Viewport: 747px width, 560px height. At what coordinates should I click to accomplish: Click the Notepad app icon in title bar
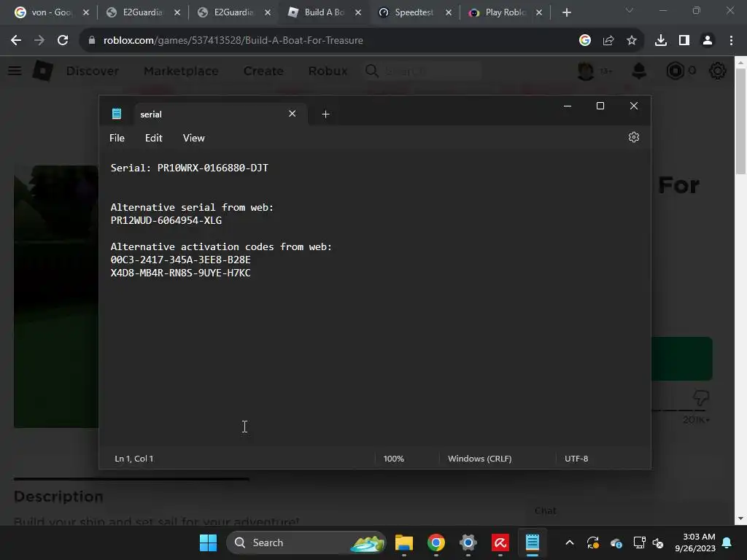[117, 114]
